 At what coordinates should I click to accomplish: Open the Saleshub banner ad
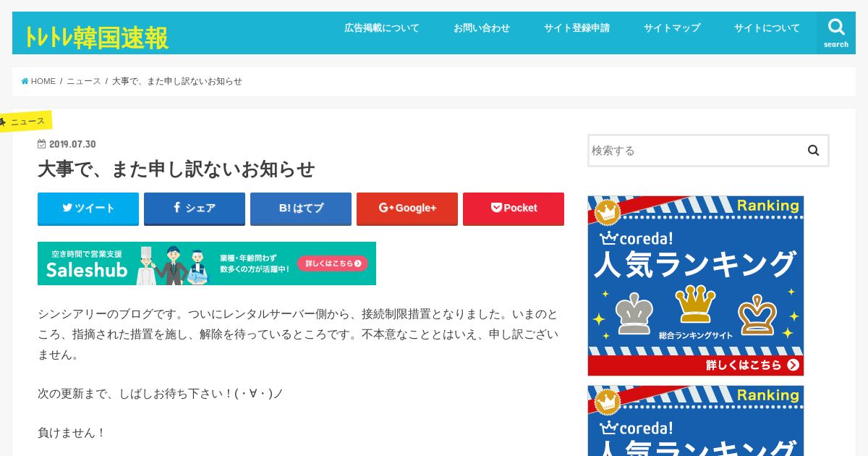pos(207,263)
